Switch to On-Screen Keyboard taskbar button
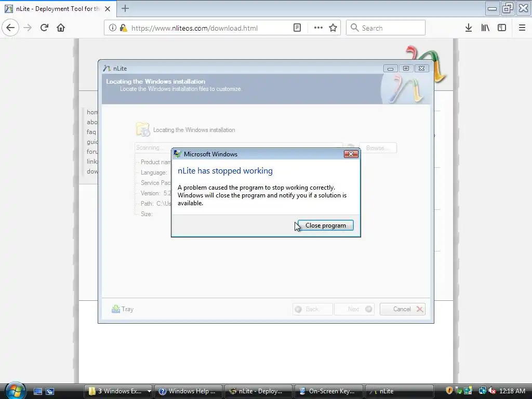The image size is (532, 399). coord(329,391)
